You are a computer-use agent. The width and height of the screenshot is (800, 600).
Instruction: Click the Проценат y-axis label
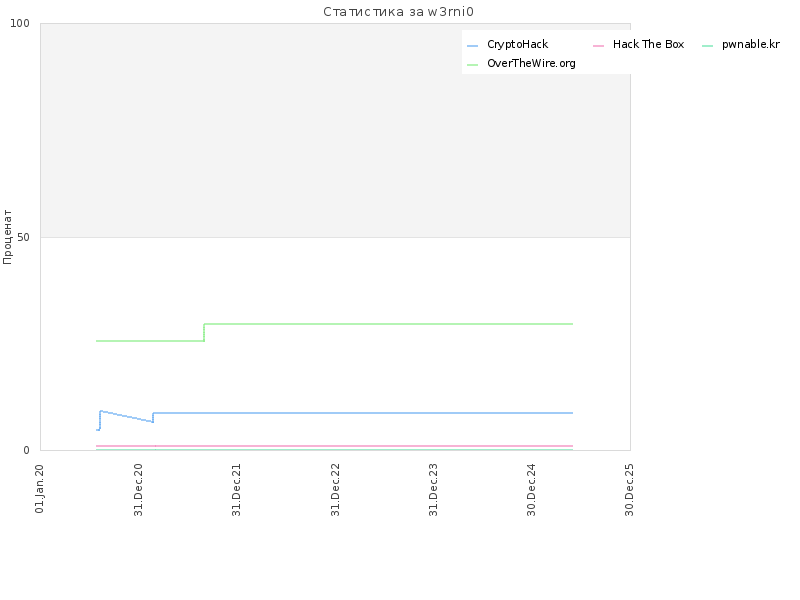tap(7, 237)
